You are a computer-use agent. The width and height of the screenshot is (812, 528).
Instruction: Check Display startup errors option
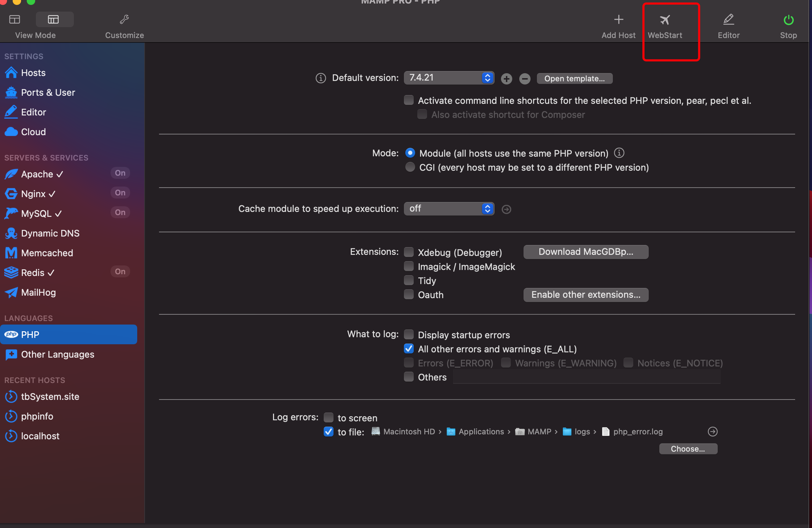point(409,334)
